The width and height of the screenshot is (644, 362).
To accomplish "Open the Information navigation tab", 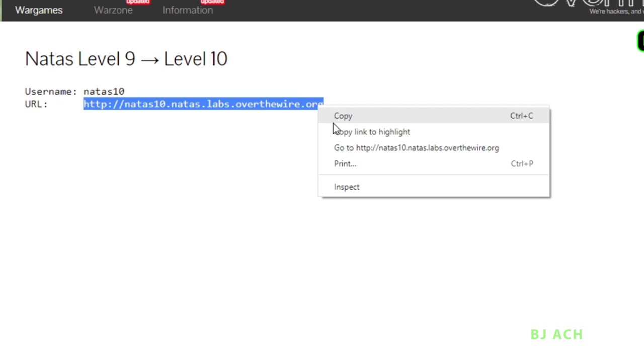I will coord(188,10).
